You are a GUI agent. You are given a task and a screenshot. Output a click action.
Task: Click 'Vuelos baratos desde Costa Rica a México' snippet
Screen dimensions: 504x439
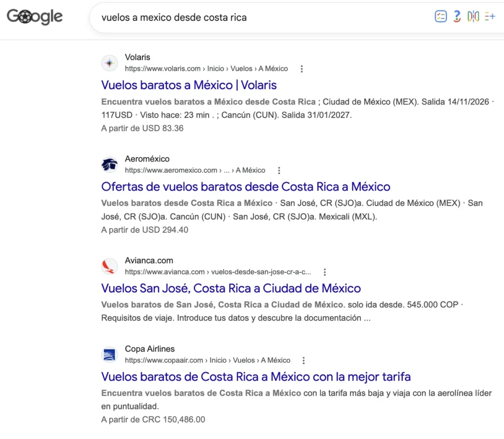pyautogui.click(x=187, y=203)
